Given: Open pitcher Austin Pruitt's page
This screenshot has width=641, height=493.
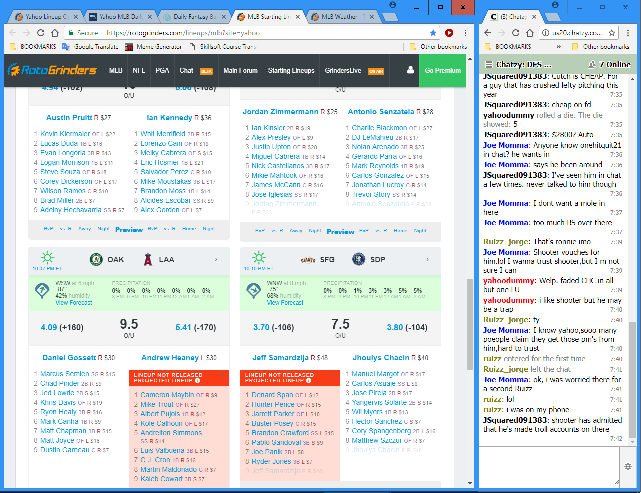Looking at the screenshot, I should pos(69,117).
